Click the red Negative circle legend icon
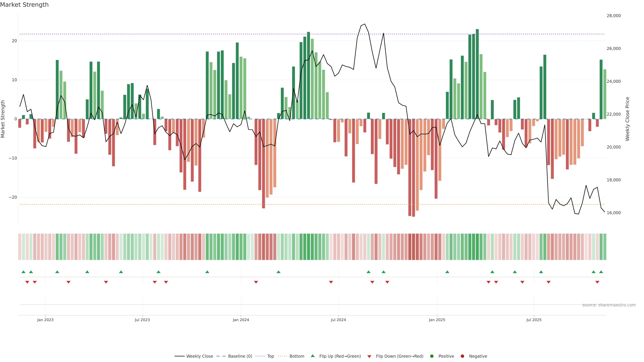 coord(462,356)
